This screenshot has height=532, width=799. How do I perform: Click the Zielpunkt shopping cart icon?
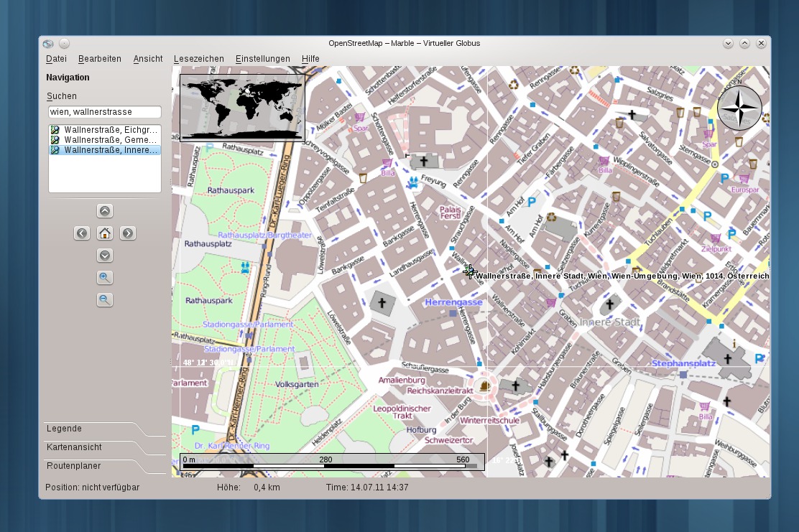[x=716, y=238]
